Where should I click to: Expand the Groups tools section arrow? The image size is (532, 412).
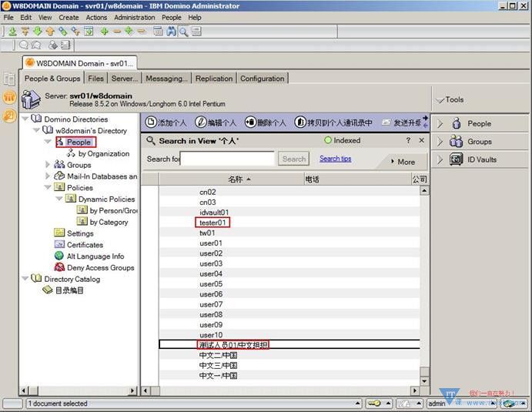pyautogui.click(x=440, y=142)
